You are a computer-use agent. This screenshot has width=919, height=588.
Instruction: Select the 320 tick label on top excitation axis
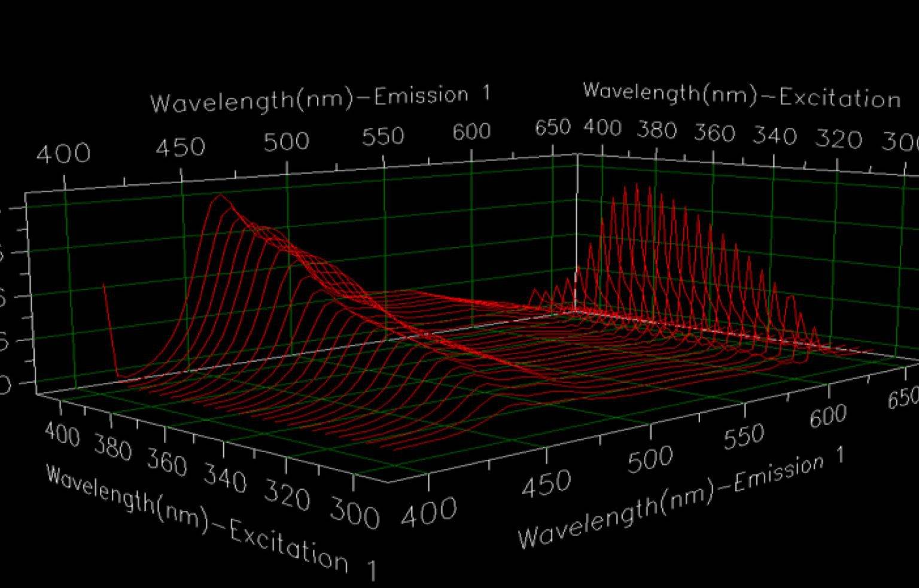click(839, 139)
